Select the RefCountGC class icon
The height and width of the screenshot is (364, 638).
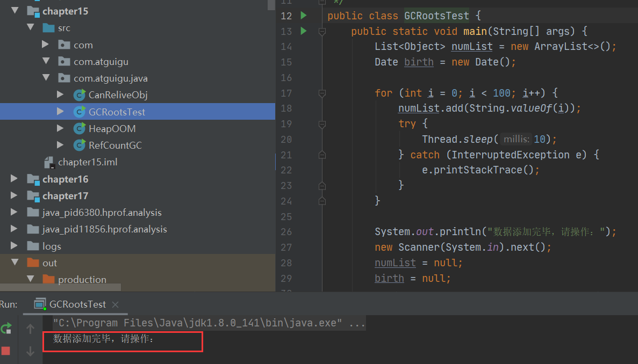[80, 145]
